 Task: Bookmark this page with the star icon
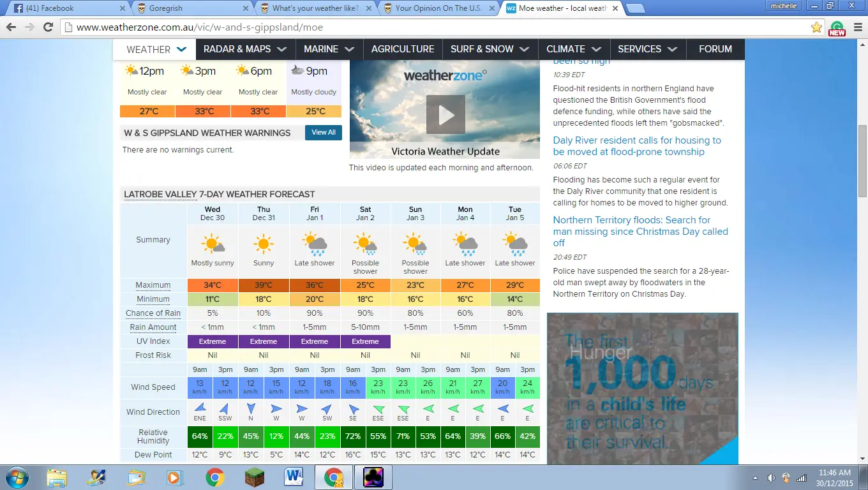tap(816, 27)
